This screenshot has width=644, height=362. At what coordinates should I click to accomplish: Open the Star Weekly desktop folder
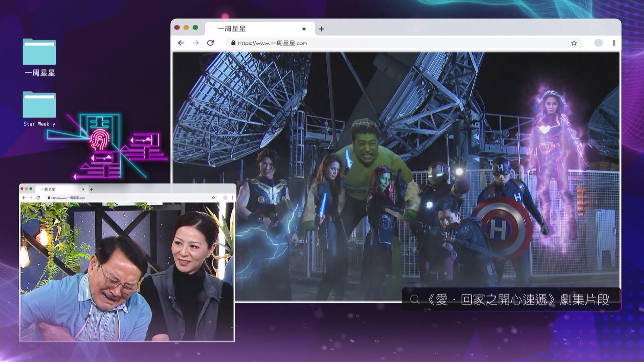coord(39,109)
